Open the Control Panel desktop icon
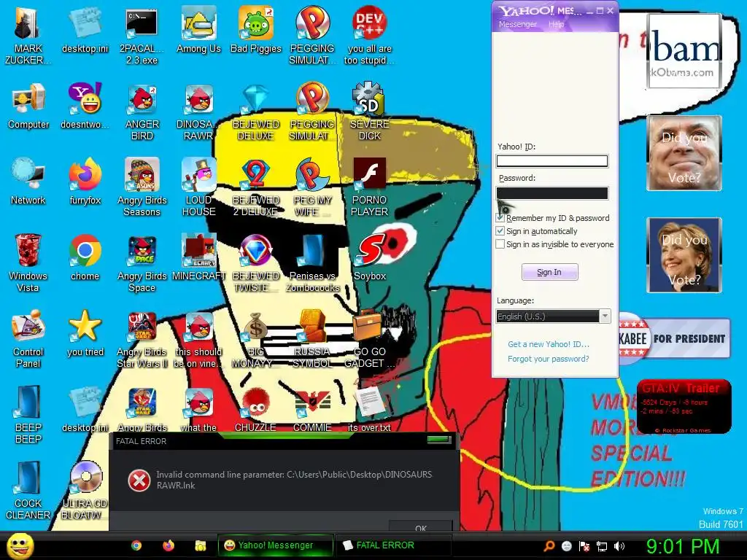 point(28,338)
